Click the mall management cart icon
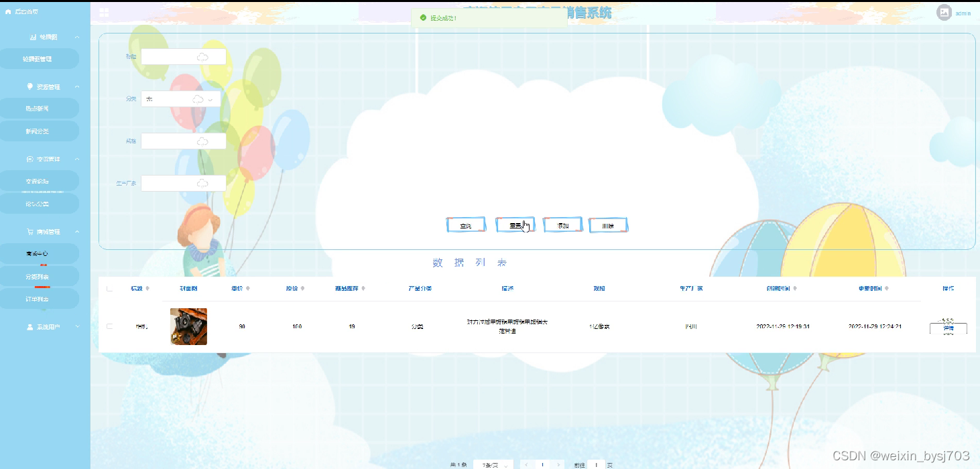980x469 pixels. [29, 231]
